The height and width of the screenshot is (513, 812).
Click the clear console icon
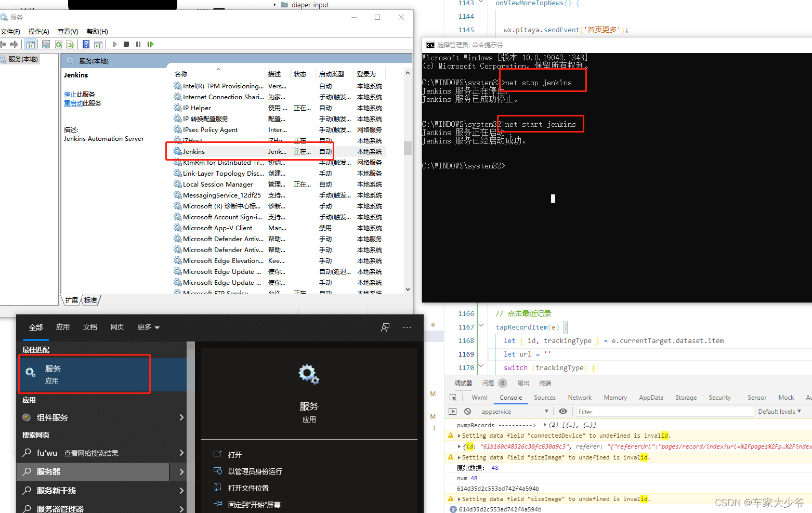467,412
